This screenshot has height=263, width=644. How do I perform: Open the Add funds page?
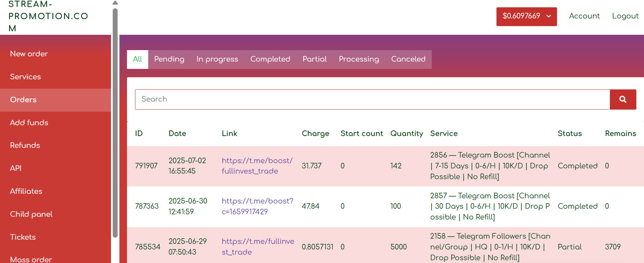pyautogui.click(x=56, y=123)
